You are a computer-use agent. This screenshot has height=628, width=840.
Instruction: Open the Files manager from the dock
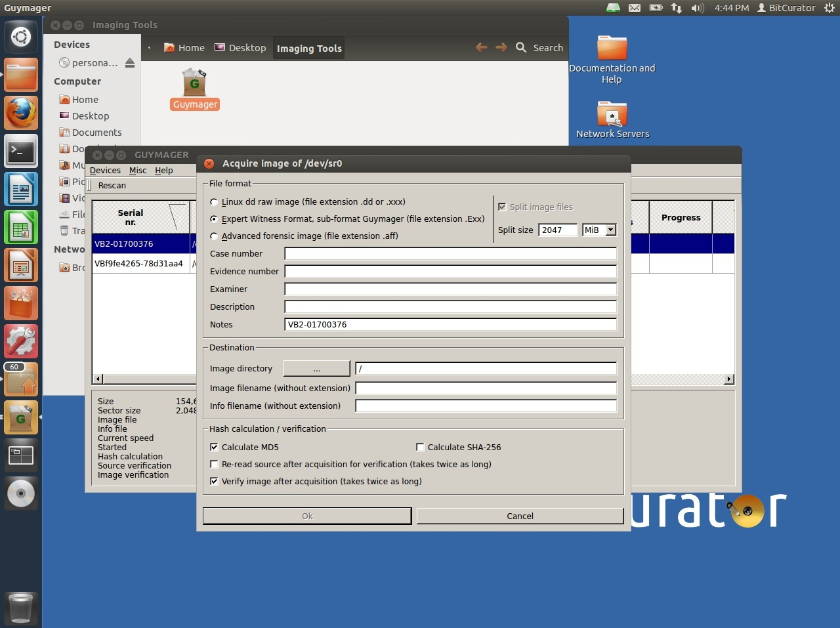[21, 75]
